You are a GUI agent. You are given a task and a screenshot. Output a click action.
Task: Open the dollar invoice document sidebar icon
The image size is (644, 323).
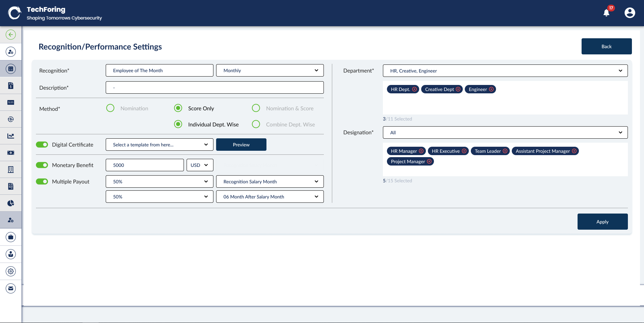tap(11, 86)
